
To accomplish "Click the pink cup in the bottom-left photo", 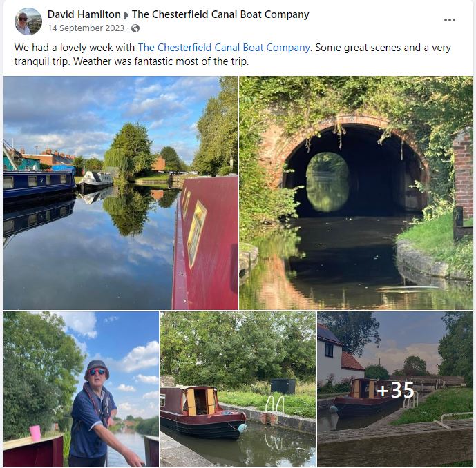I will coord(35,433).
